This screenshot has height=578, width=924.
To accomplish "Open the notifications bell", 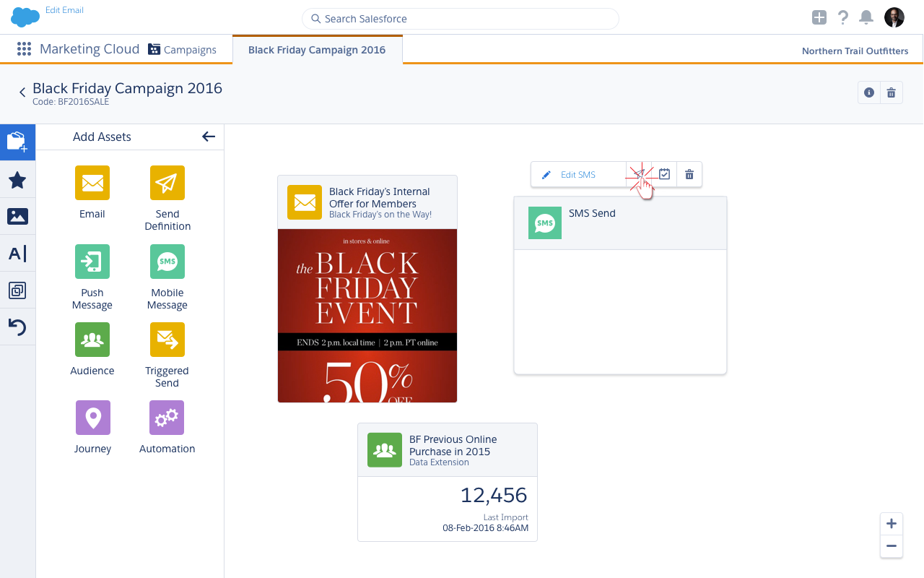I will pos(866,17).
